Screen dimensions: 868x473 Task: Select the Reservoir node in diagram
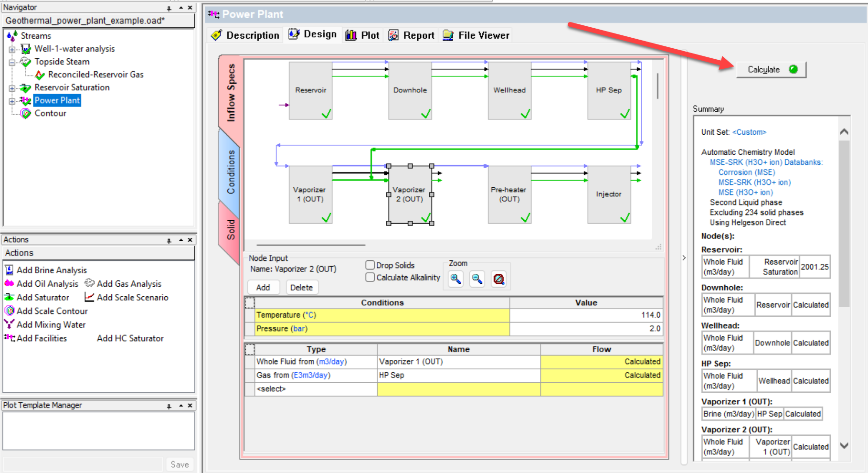[x=310, y=91]
